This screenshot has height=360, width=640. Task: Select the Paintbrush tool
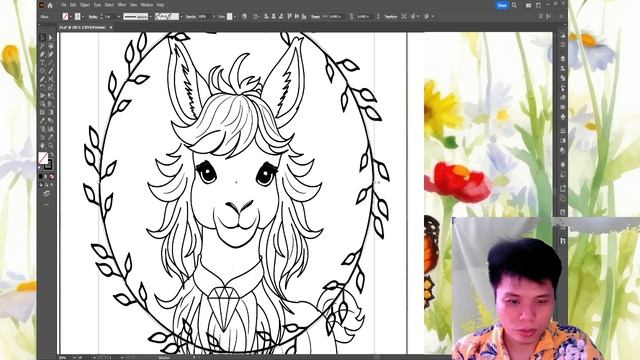51,71
